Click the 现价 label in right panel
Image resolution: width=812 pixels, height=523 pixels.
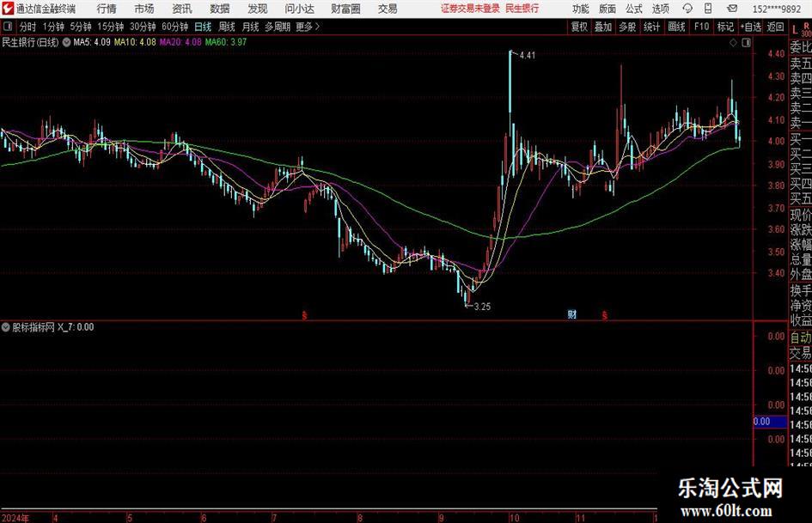pyautogui.click(x=801, y=215)
